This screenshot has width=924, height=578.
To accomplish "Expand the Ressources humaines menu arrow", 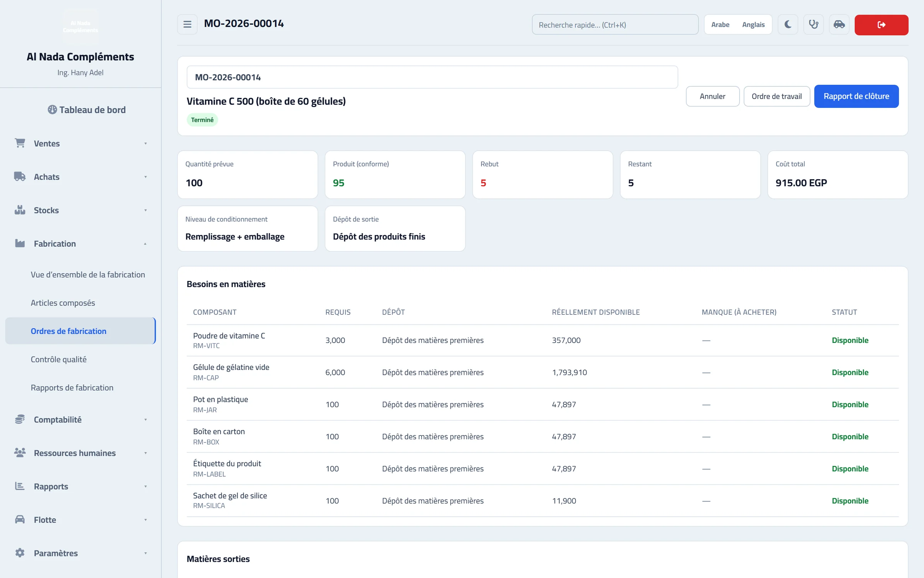I will [x=146, y=453].
